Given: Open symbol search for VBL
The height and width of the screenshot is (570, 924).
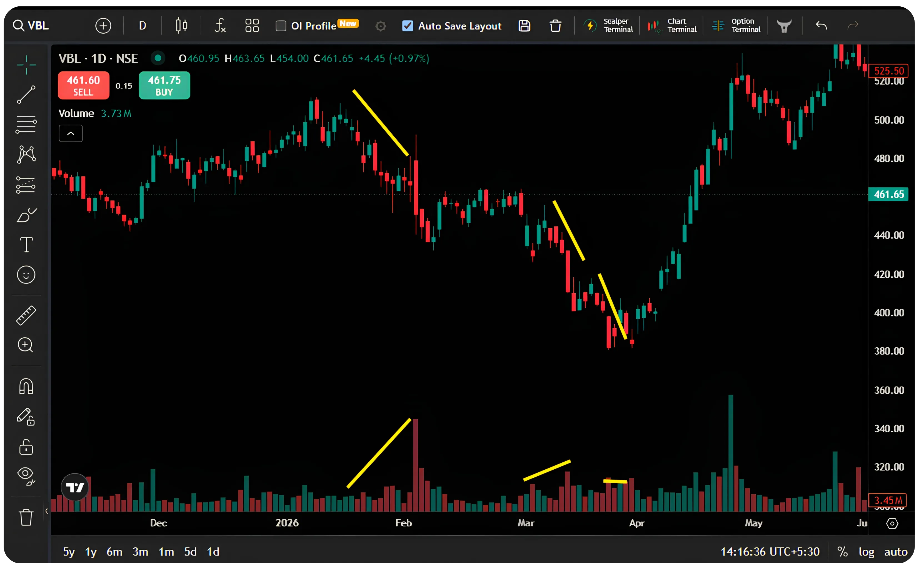Looking at the screenshot, I should pos(31,26).
